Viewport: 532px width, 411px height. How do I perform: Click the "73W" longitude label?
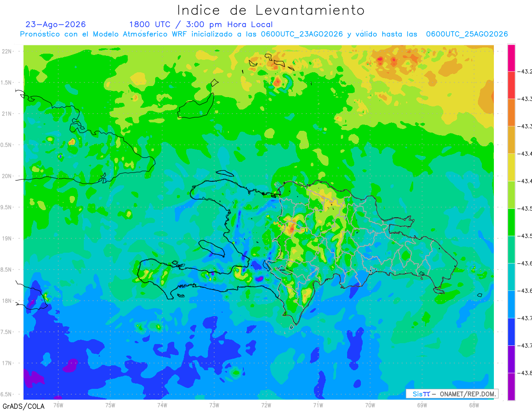(x=214, y=405)
